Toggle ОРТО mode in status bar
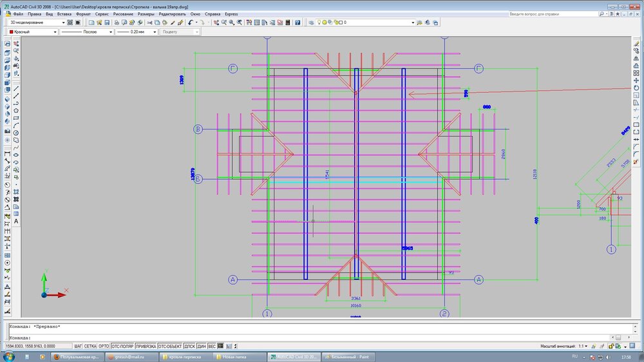 104,347
